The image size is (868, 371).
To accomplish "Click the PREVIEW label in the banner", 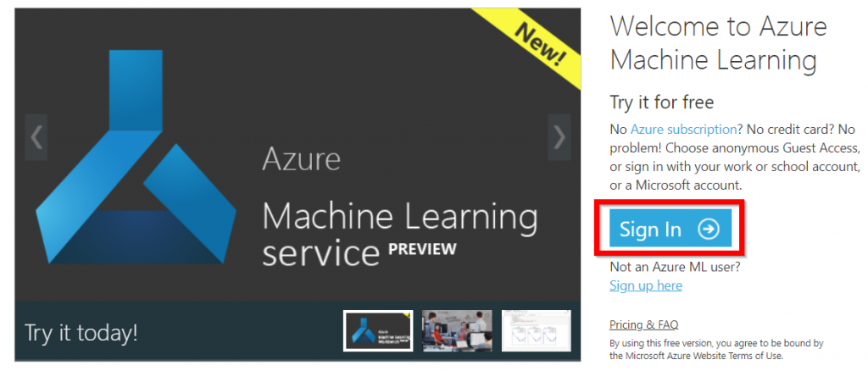I will [422, 249].
